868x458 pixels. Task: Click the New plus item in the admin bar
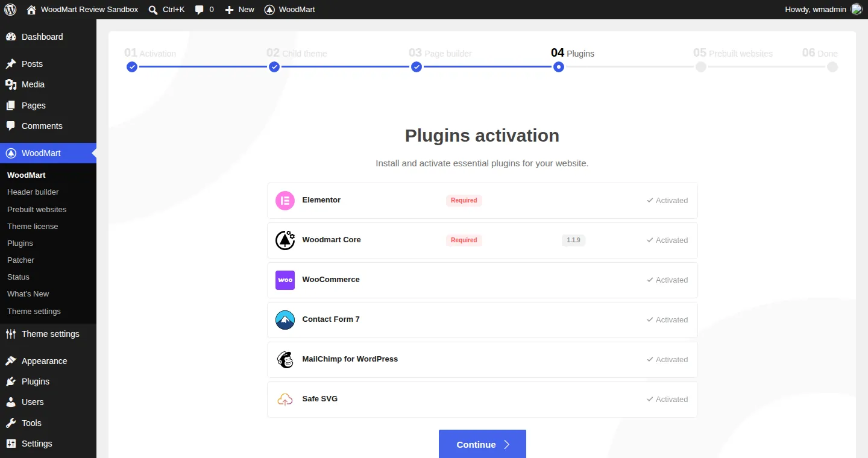click(239, 10)
